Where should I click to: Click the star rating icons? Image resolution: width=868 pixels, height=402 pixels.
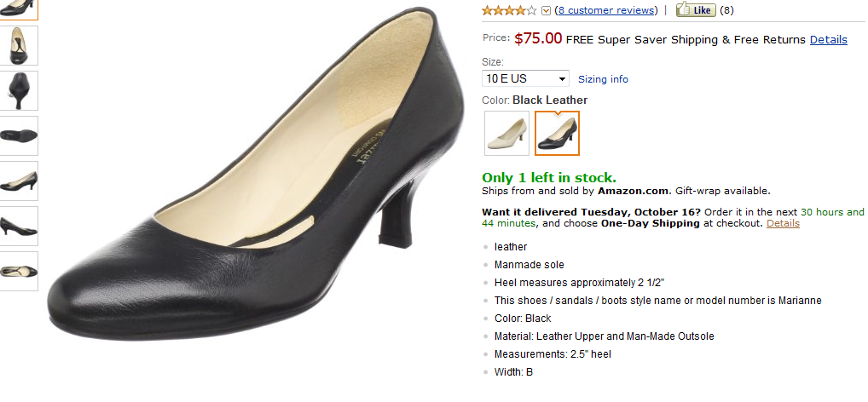coord(509,10)
